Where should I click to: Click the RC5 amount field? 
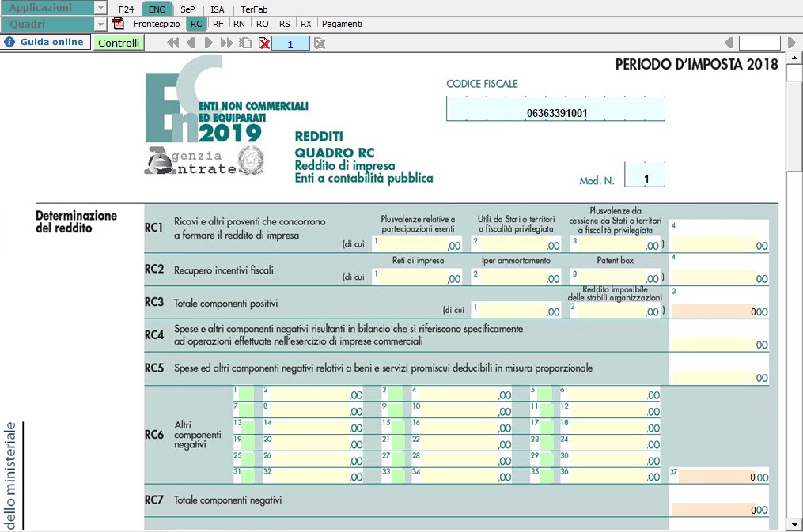[x=719, y=376]
